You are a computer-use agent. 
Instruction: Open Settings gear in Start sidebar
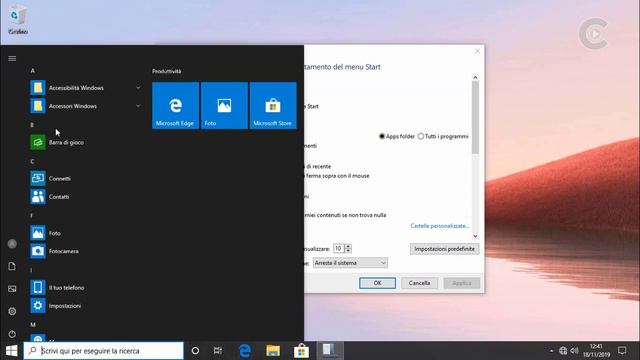click(x=12, y=311)
